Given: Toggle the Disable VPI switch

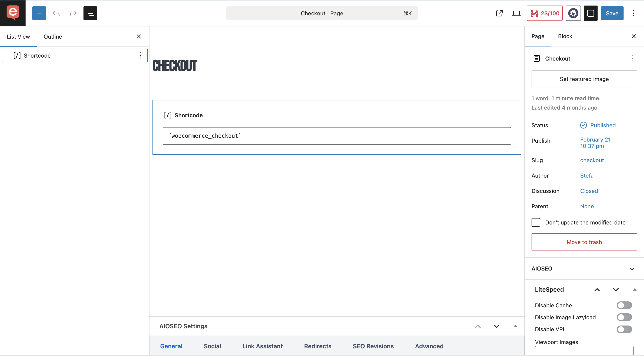Looking at the screenshot, I should click(624, 329).
